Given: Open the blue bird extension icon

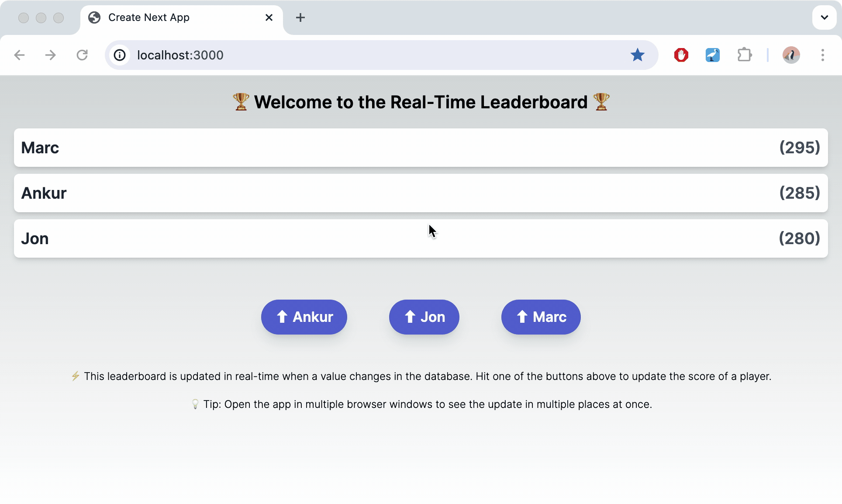Looking at the screenshot, I should point(712,55).
